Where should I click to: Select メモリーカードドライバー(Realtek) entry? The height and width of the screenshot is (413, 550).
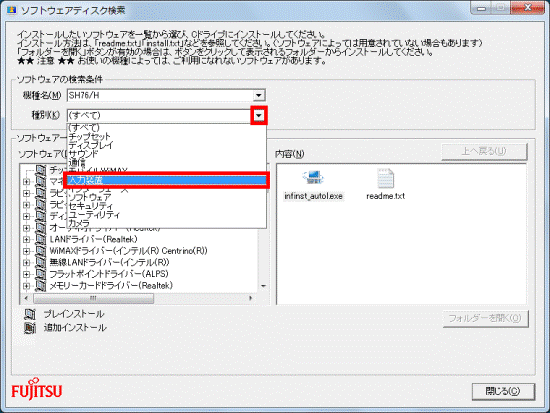coord(111,285)
